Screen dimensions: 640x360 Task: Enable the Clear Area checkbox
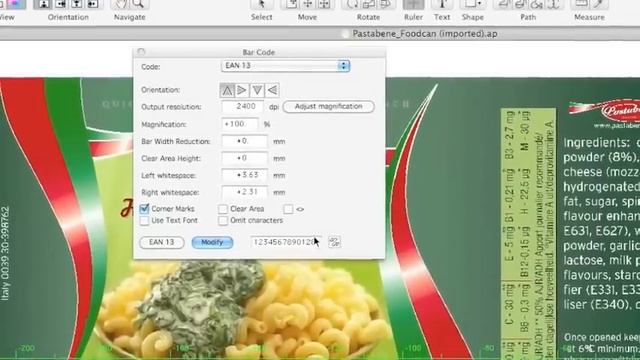(x=223, y=209)
